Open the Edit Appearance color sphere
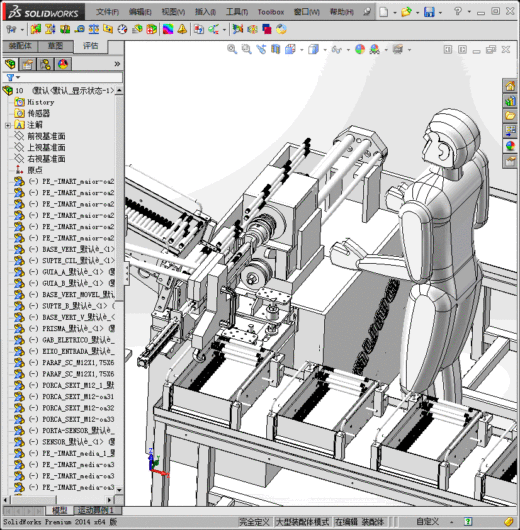 (x=360, y=49)
